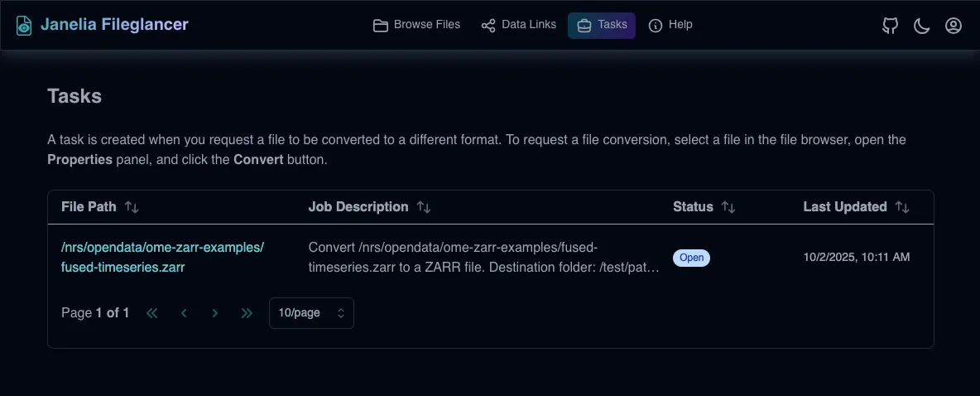
Task: Sort by Status arrows icon
Action: click(728, 207)
